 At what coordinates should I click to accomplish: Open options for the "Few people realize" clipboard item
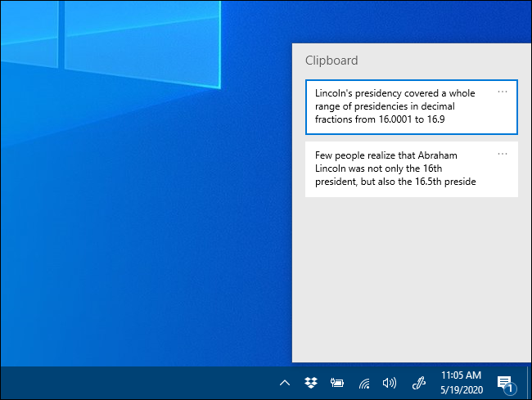point(503,154)
